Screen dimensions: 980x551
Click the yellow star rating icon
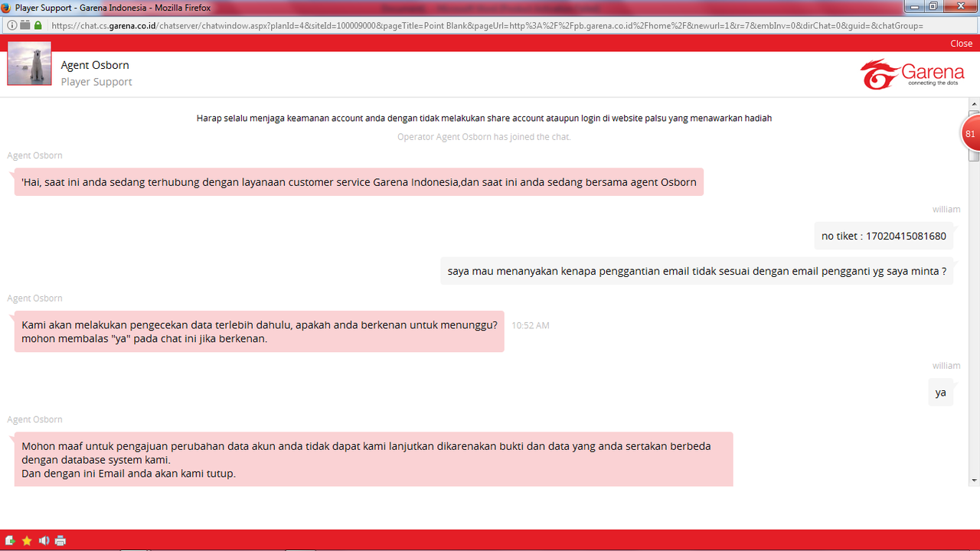tap(27, 540)
